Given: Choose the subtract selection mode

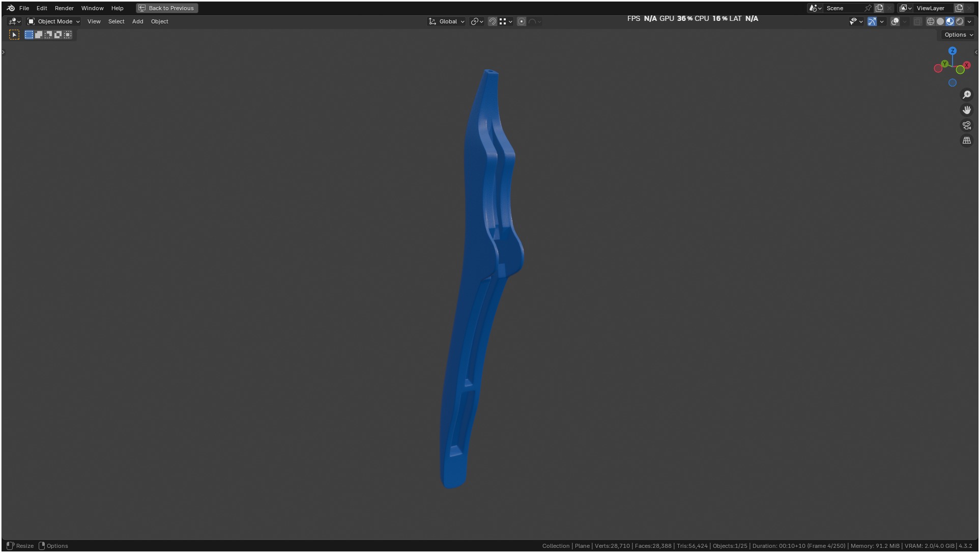Looking at the screenshot, I should [x=48, y=35].
